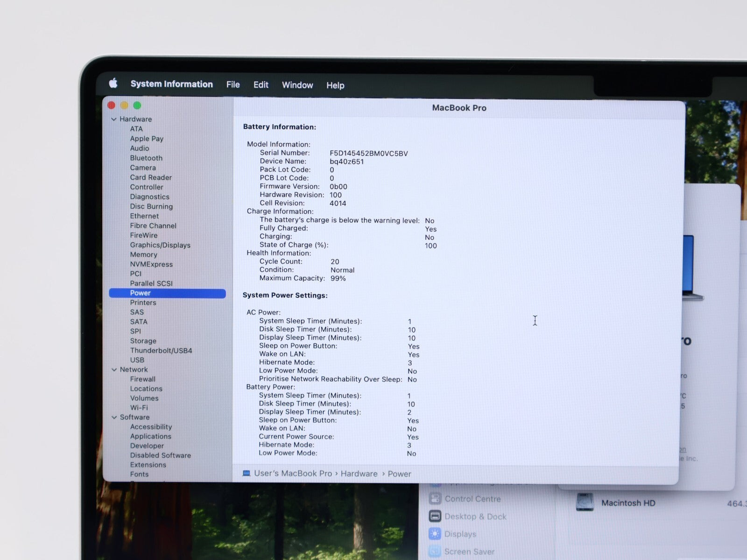Collapse the Network section
The height and width of the screenshot is (560, 747).
point(114,370)
